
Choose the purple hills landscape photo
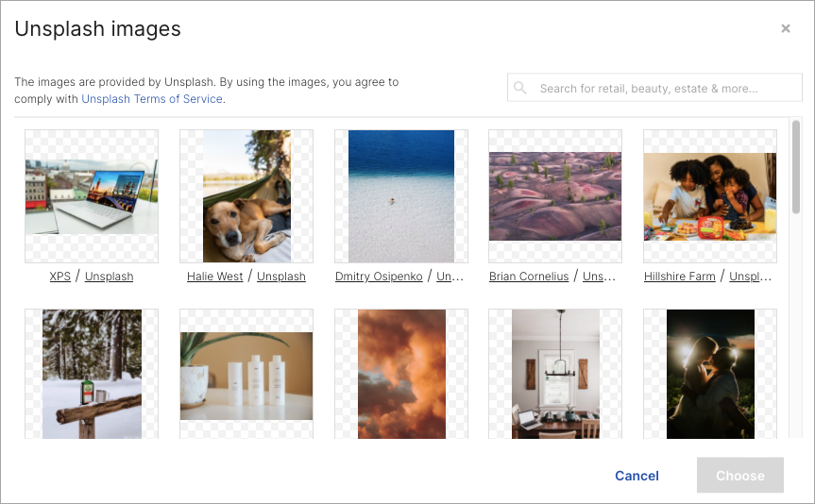pyautogui.click(x=555, y=196)
